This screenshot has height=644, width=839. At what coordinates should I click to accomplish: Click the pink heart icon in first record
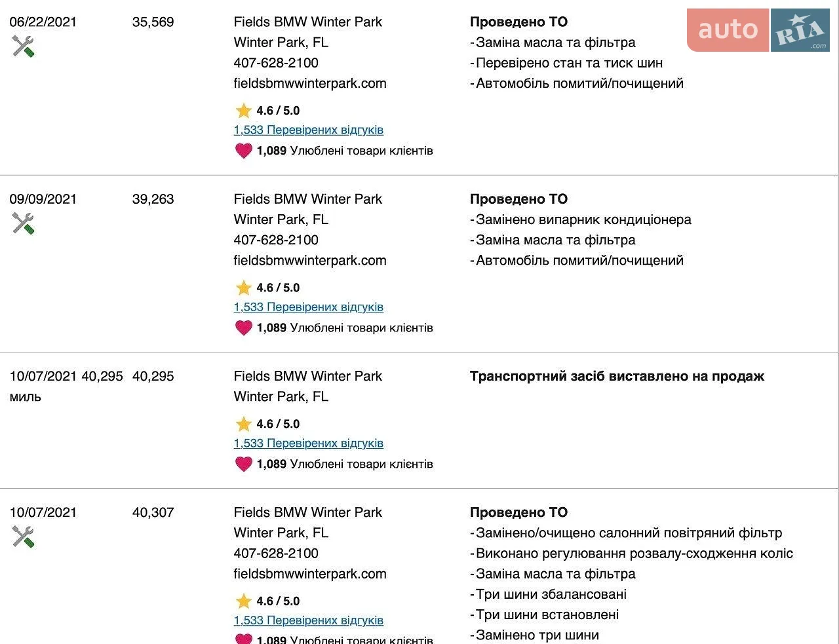(x=244, y=151)
